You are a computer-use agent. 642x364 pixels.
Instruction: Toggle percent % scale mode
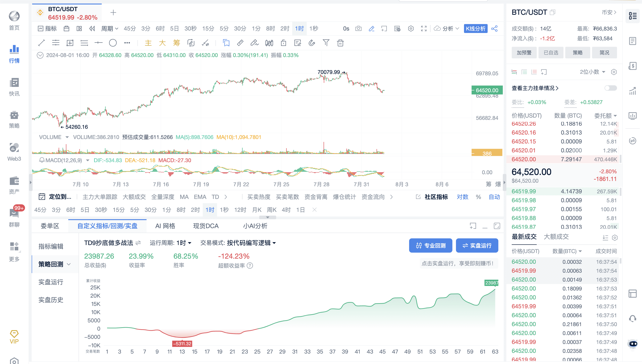[478, 197]
